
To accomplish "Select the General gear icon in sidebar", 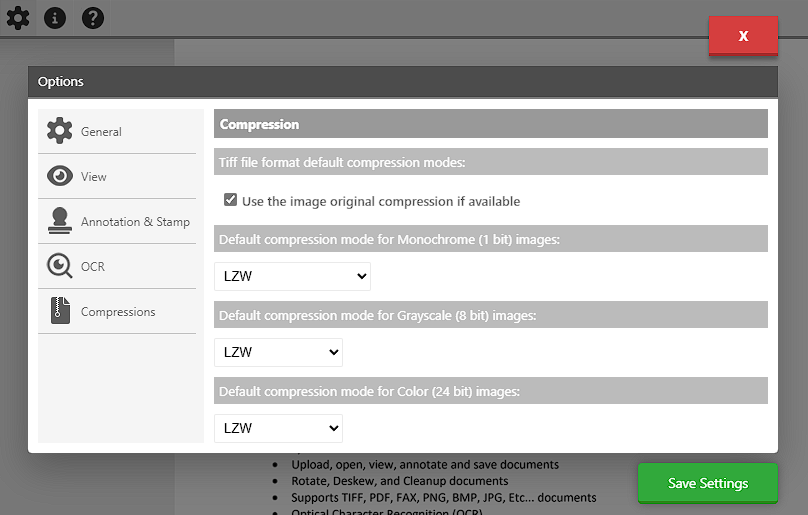I will coord(60,131).
